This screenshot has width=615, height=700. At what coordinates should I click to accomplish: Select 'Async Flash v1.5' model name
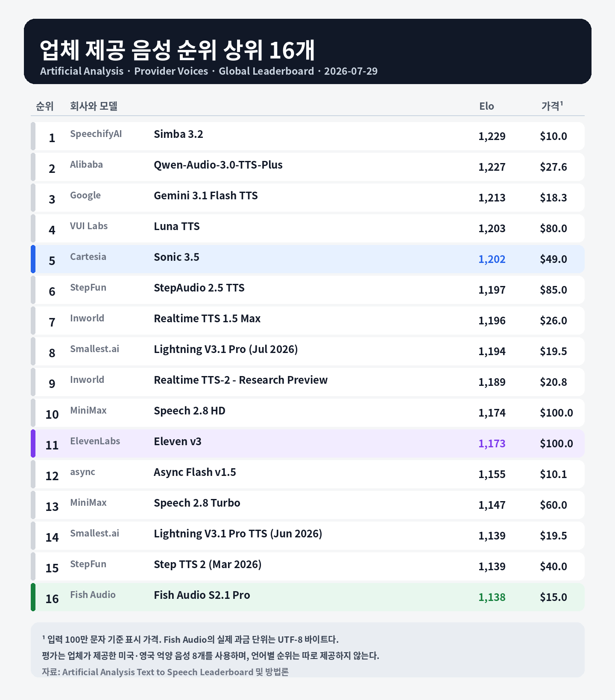(x=195, y=472)
